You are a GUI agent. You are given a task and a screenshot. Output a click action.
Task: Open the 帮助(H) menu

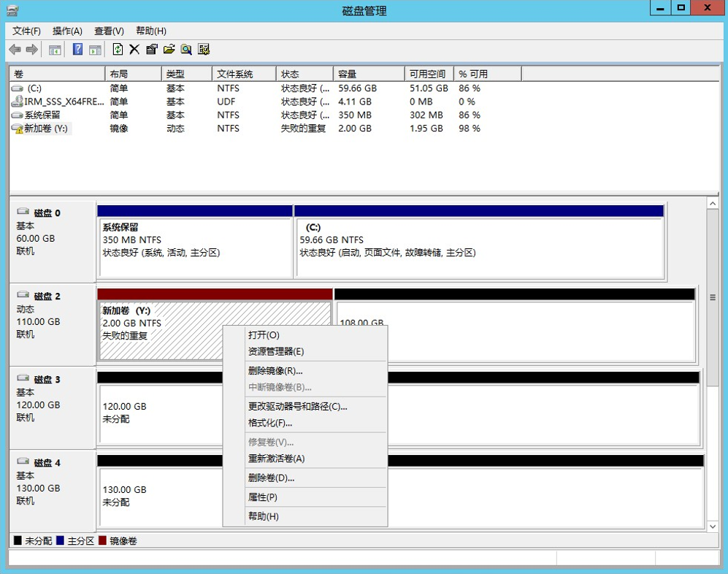(x=151, y=31)
